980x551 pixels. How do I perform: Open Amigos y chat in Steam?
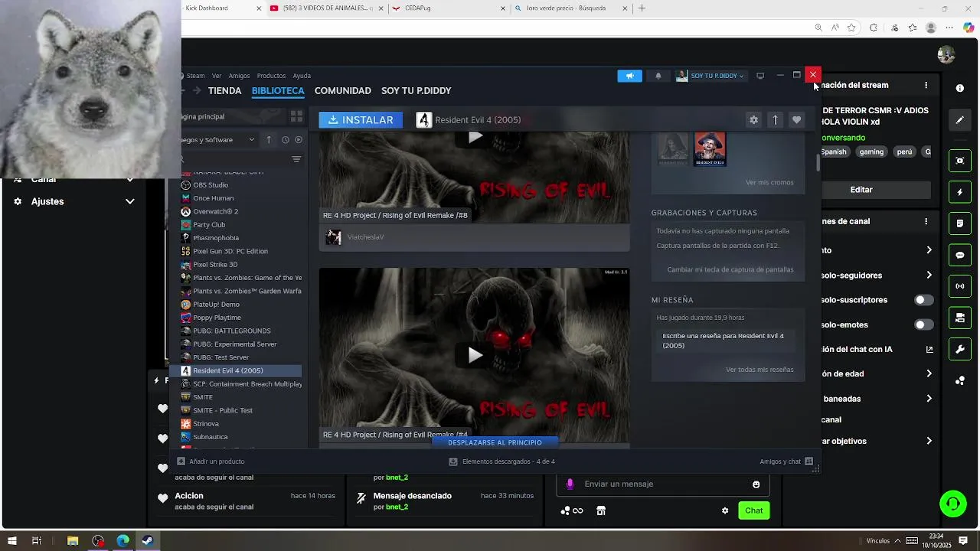pos(786,461)
